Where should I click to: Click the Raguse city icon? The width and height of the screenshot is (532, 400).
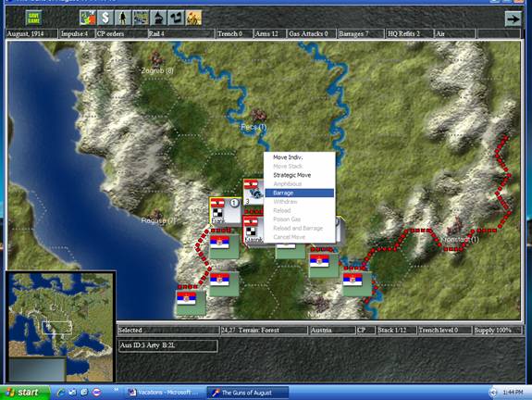(156, 214)
